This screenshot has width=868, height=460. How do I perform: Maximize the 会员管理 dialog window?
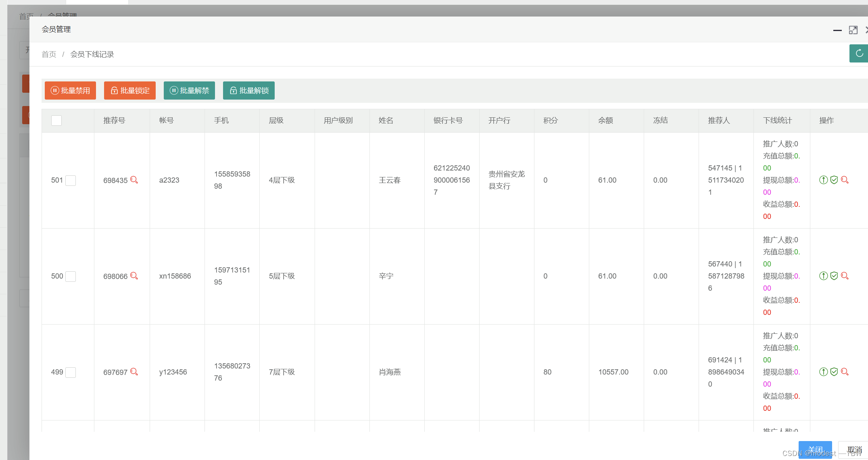point(853,30)
